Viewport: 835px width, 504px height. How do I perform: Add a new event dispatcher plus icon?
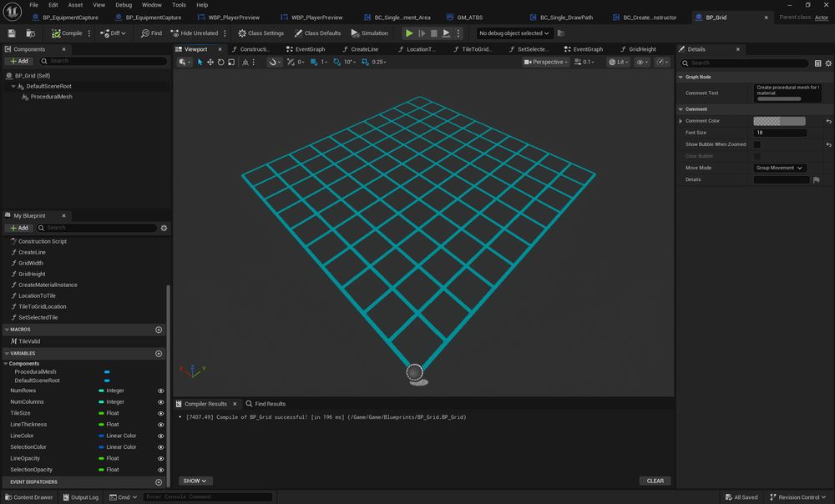pyautogui.click(x=159, y=482)
